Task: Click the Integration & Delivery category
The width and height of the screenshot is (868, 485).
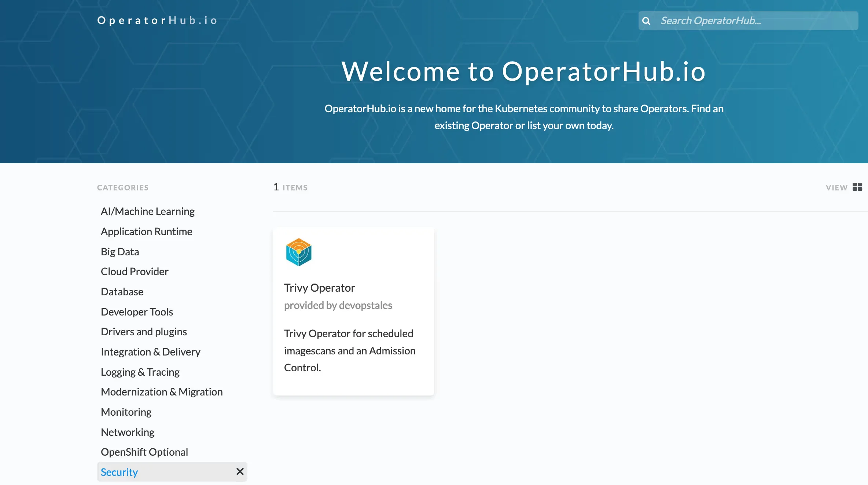Action: click(150, 351)
